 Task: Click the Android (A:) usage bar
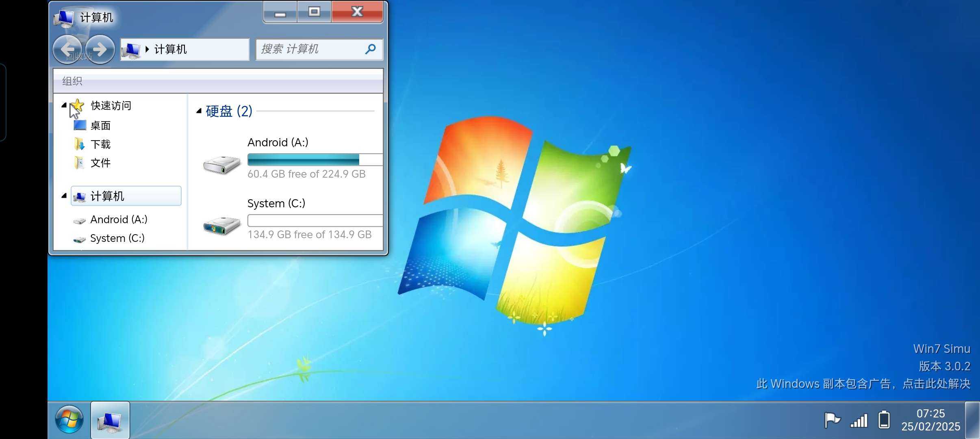[315, 160]
